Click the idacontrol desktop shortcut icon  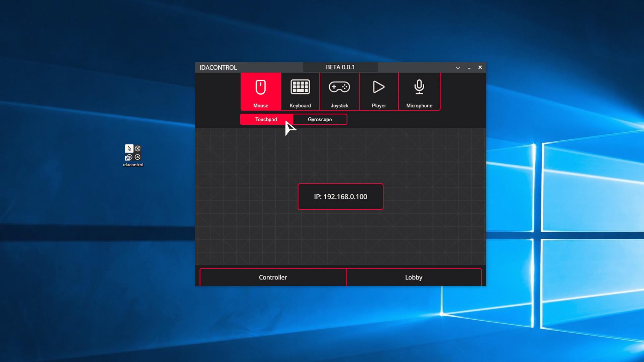coord(133,153)
